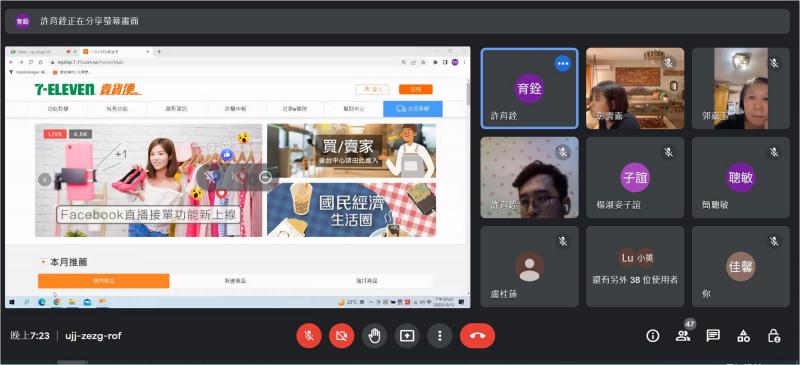Select the 楊淑姿子誼 participant tile
Screen dimensions: 800x365
[x=635, y=177]
